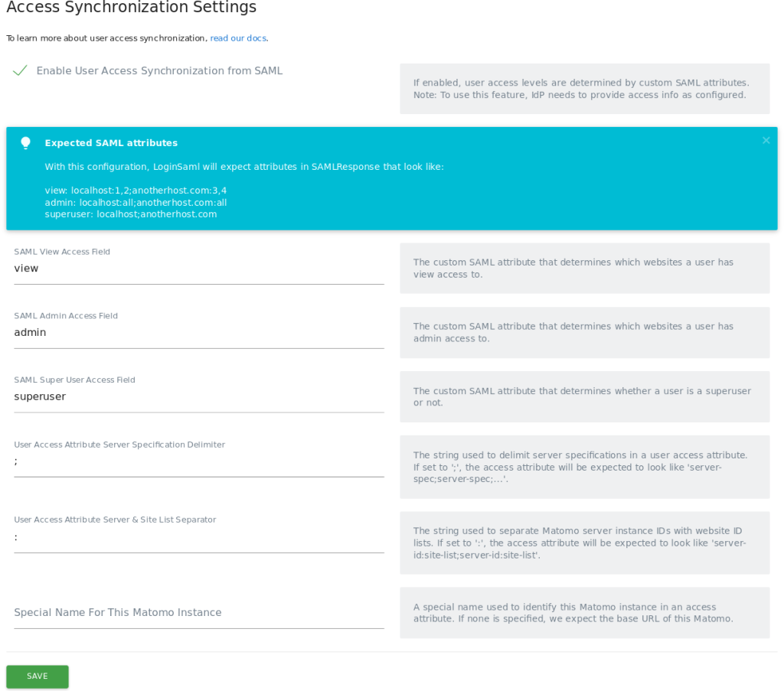Click help box about server specification delimiter
Viewport: 784px width, 691px height.
coord(584,467)
